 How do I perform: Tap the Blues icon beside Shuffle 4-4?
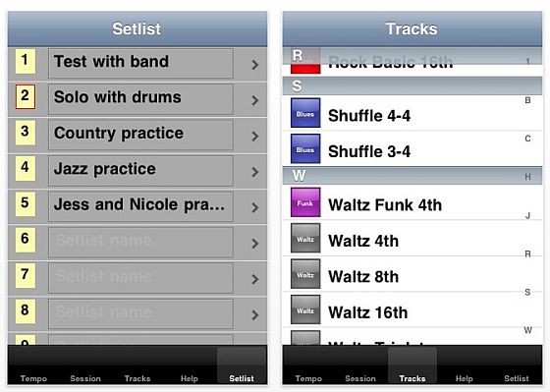tap(305, 113)
